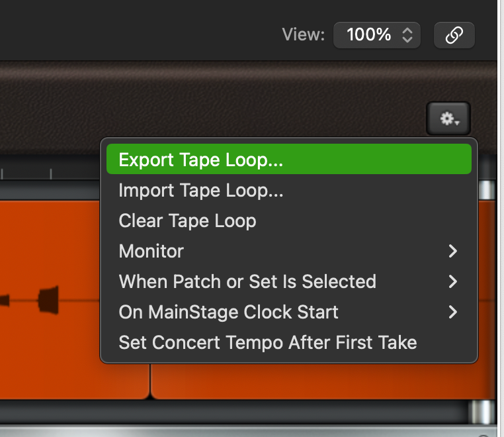Image resolution: width=504 pixels, height=437 pixels.
Task: Click the silver tape reel handle at top right
Action: [x=487, y=190]
